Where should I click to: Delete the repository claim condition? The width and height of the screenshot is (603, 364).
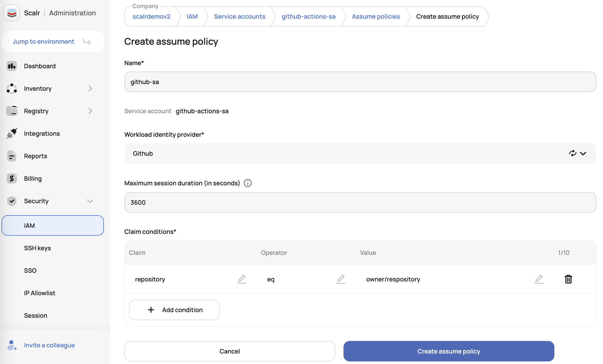click(x=568, y=279)
